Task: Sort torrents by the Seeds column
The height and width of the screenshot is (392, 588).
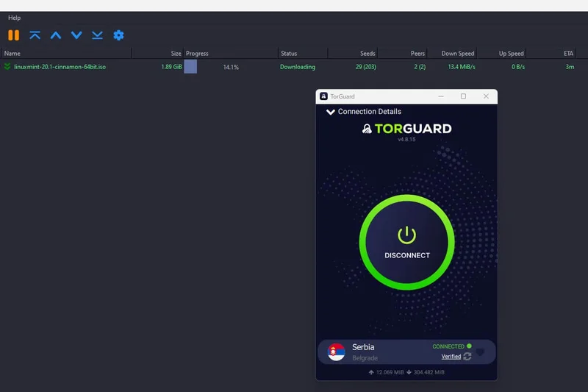Action: (x=353, y=53)
